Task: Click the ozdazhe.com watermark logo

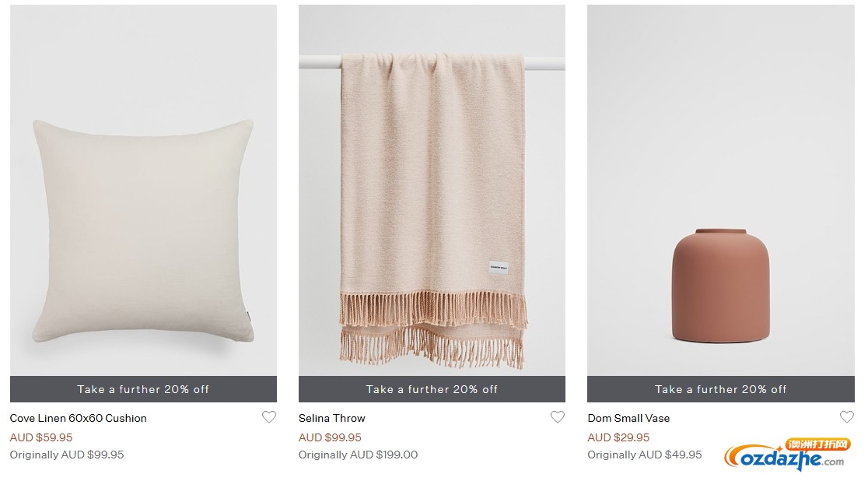Action: 786,455
